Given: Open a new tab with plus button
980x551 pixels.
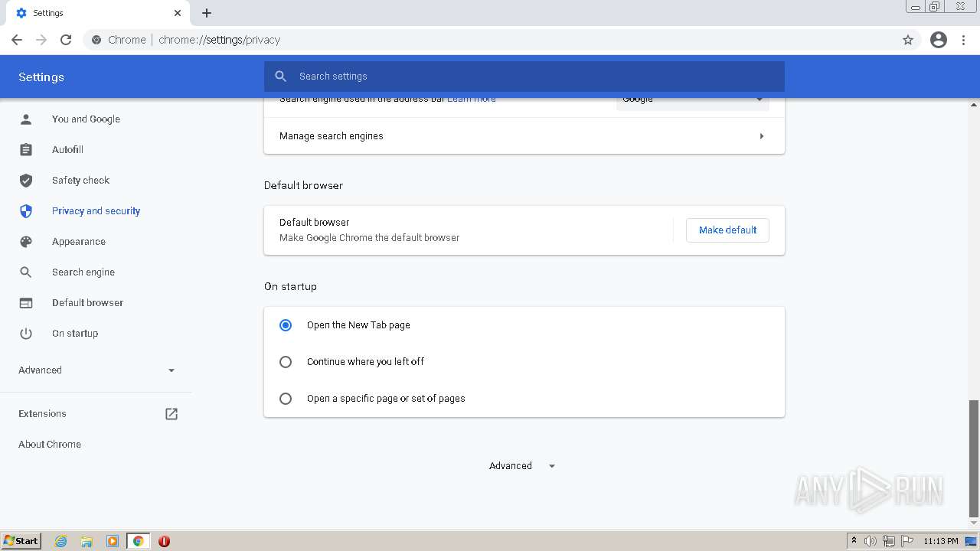Looking at the screenshot, I should (x=207, y=13).
